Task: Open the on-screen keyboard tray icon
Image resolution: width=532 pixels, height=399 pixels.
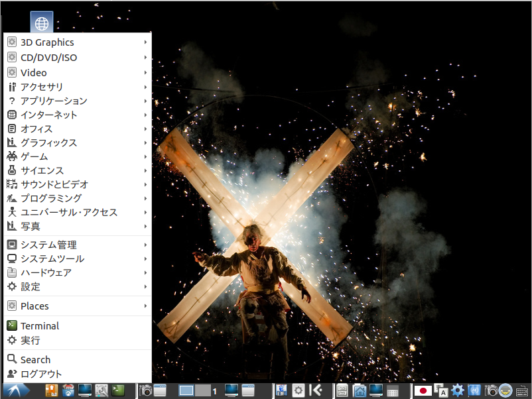Action: pos(522,391)
